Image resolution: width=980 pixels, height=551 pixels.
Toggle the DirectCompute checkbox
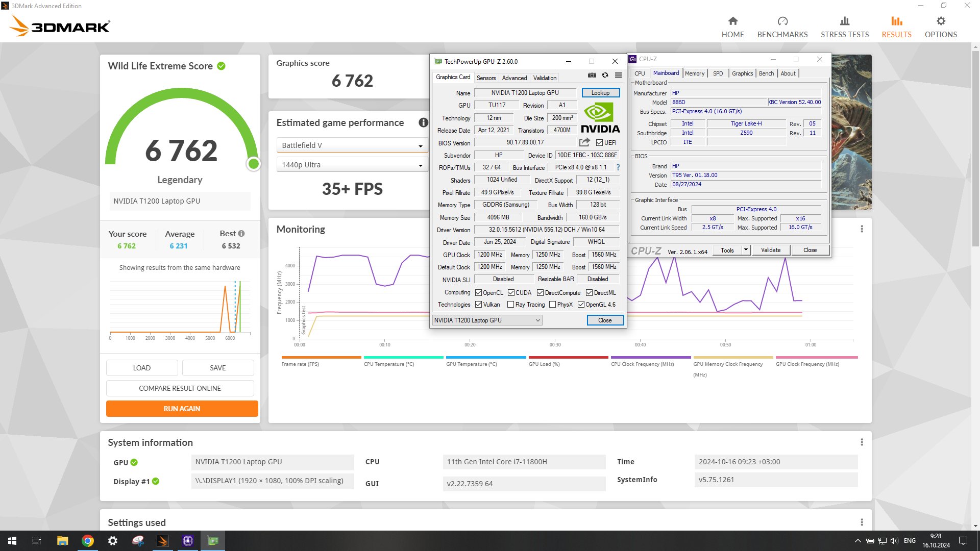click(x=540, y=293)
